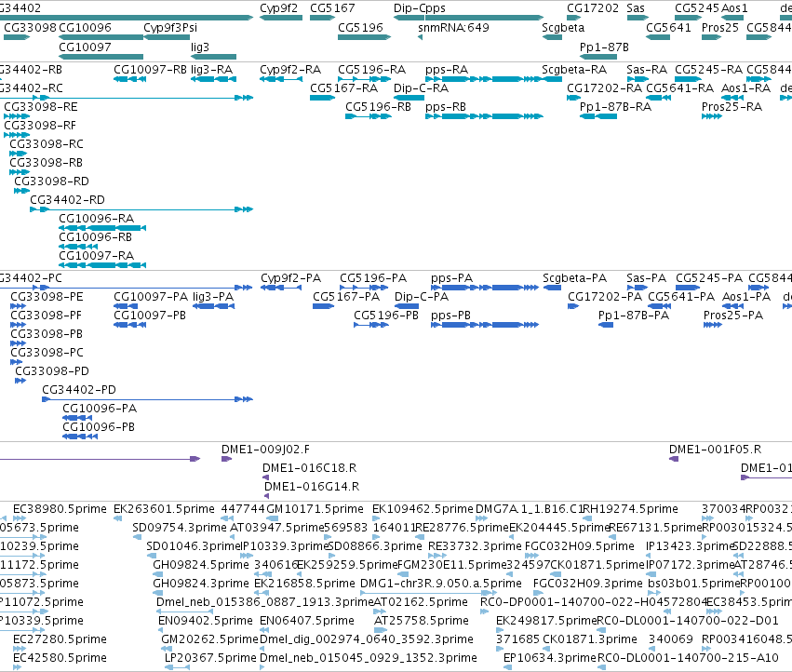Click the Pp1-87B gene bar
The height and width of the screenshot is (672, 792).
598,57
